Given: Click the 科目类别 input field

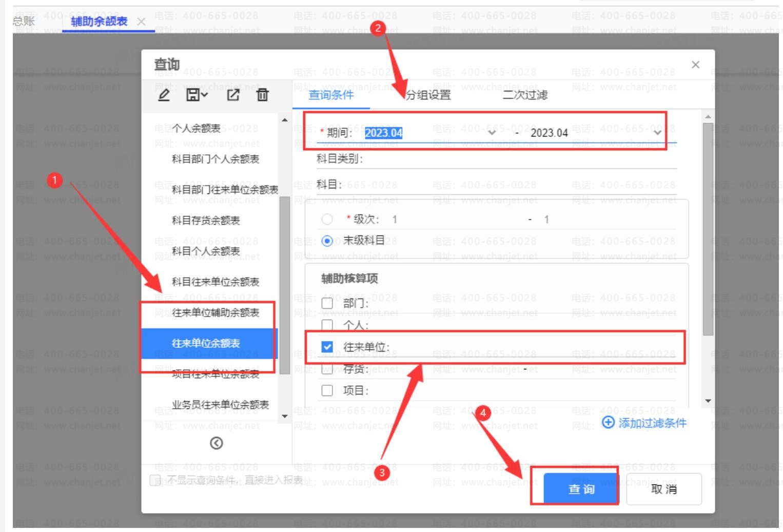Looking at the screenshot, I should [x=520, y=159].
